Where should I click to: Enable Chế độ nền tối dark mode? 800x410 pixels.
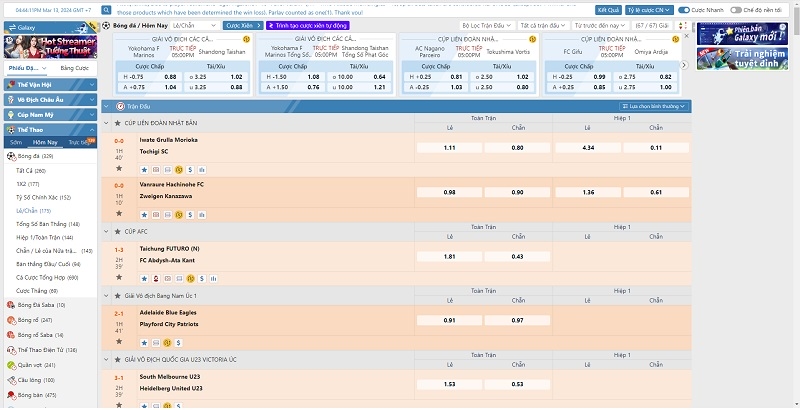pos(745,9)
